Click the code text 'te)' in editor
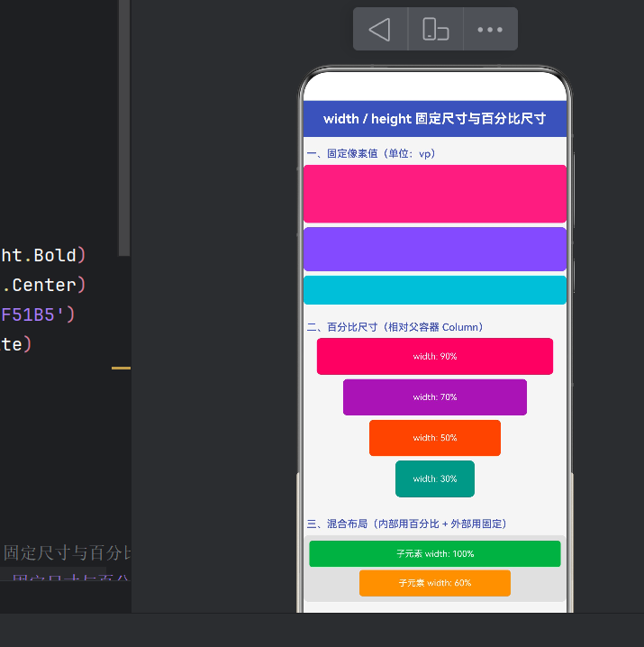The image size is (644, 647). click(x=16, y=344)
